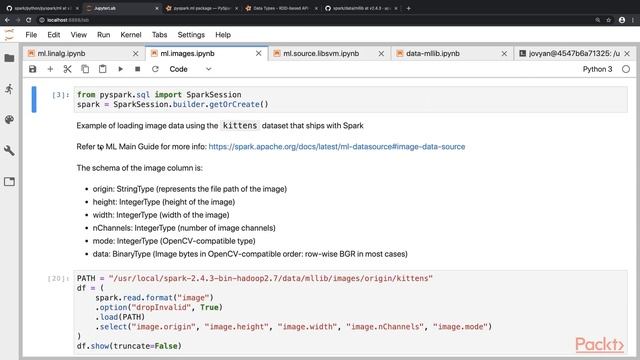Save the notebook with the disk icon

tap(33, 69)
